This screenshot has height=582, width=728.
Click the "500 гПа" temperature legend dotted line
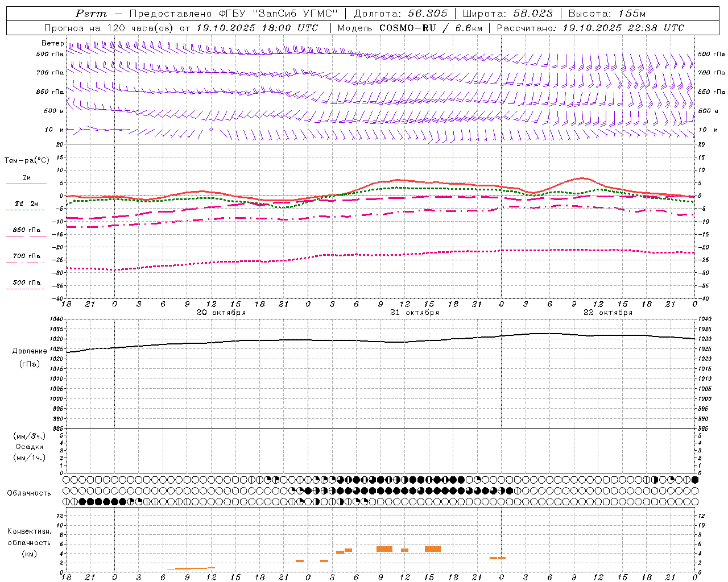(25, 289)
